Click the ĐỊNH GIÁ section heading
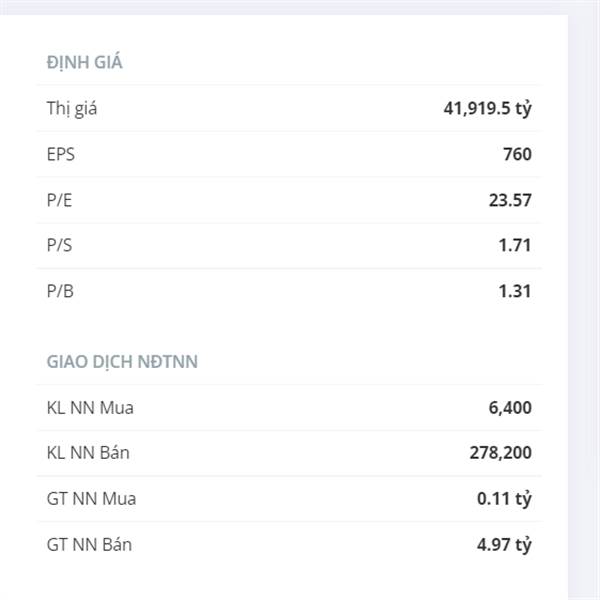Image resolution: width=600 pixels, height=600 pixels. point(84,62)
